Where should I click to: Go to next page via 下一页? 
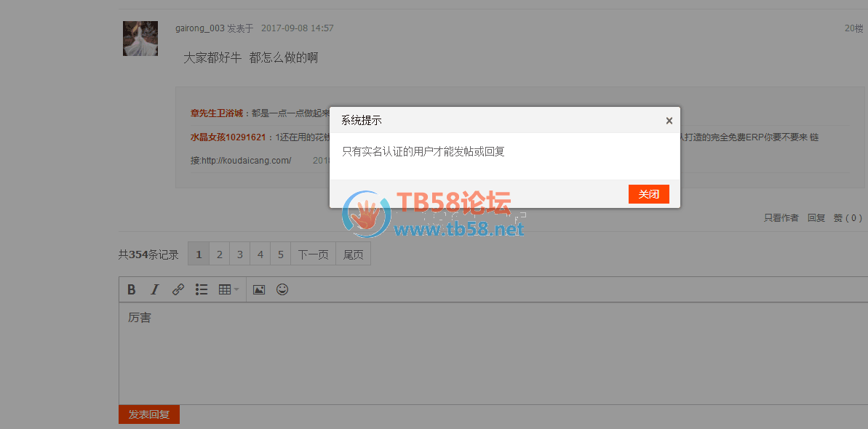314,254
